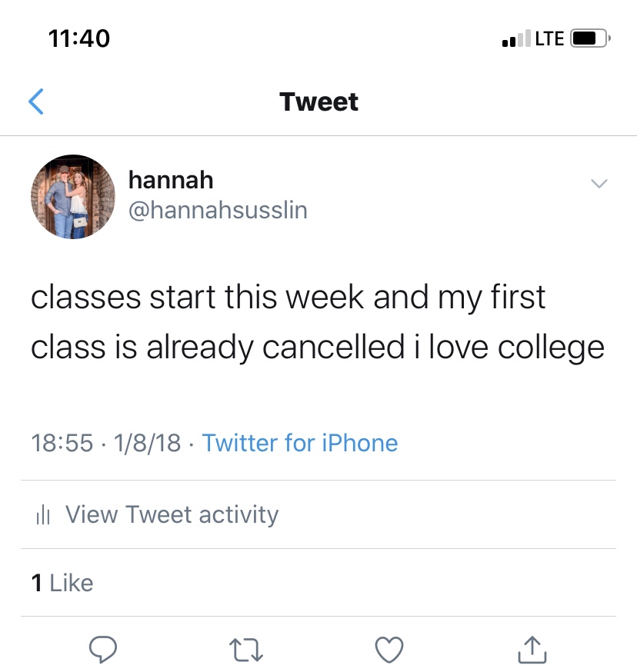Click the Tweet activity bar chart icon

tap(43, 514)
